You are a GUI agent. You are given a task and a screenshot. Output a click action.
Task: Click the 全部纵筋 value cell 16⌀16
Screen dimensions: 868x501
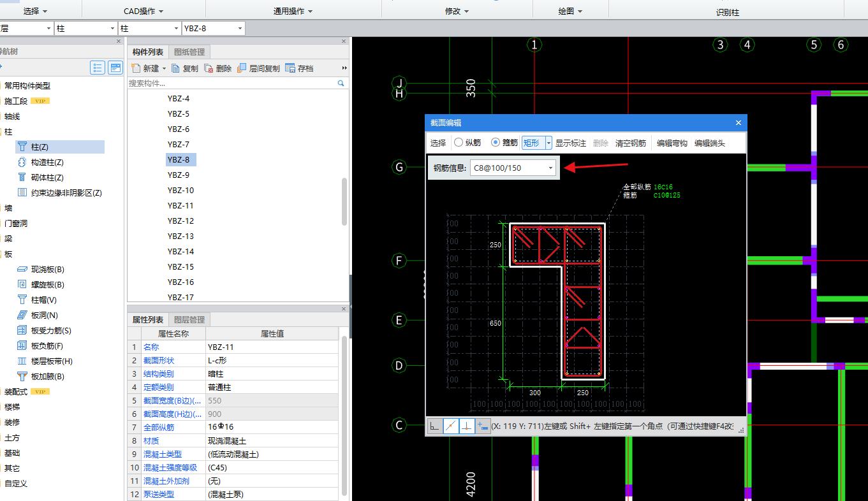272,427
